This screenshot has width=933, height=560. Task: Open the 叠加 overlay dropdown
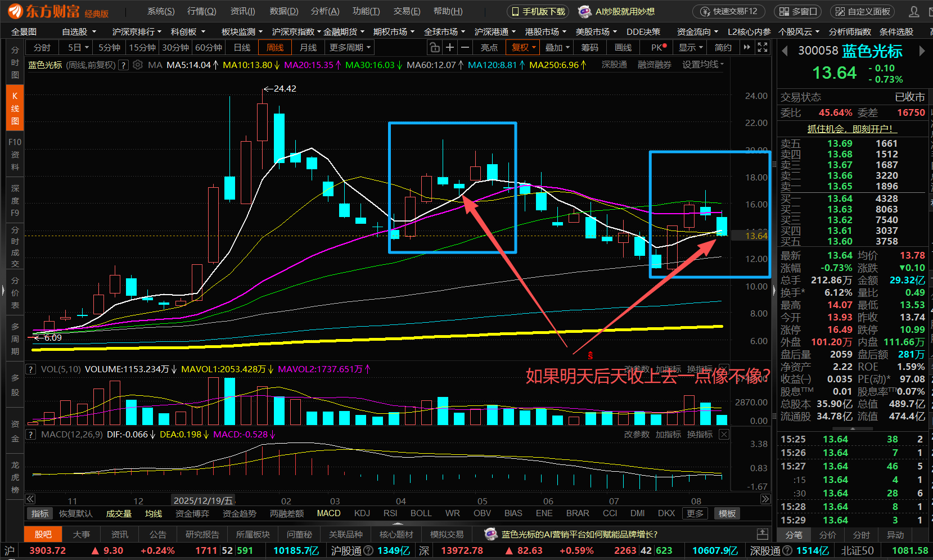557,48
